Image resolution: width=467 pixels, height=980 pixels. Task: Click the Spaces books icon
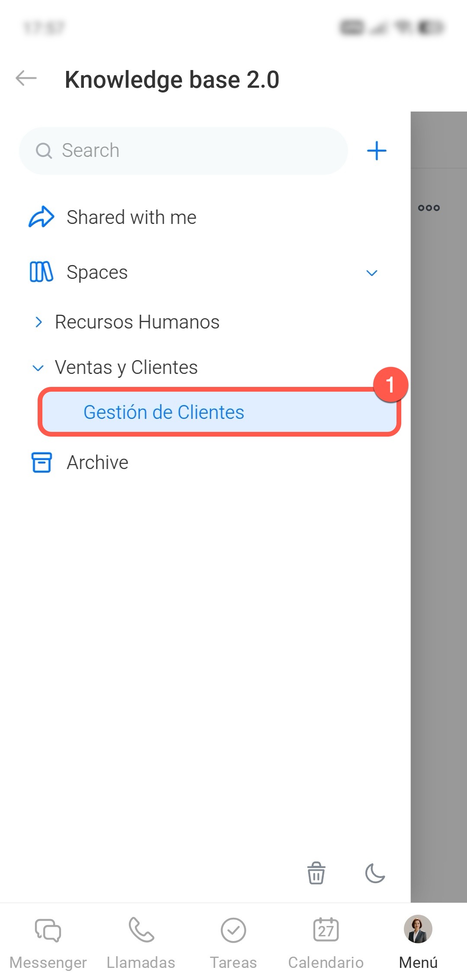pos(42,272)
